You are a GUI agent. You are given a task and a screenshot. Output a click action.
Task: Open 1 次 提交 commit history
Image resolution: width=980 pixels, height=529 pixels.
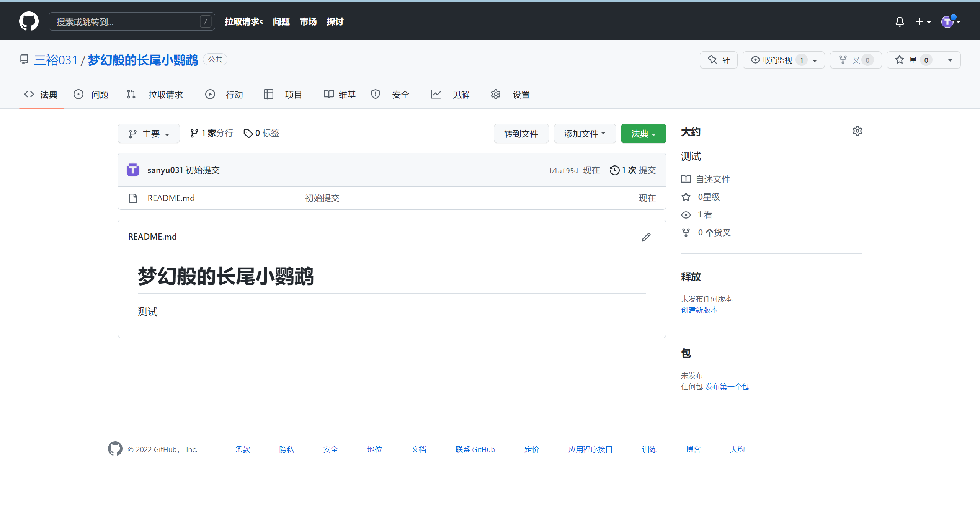[x=633, y=170]
